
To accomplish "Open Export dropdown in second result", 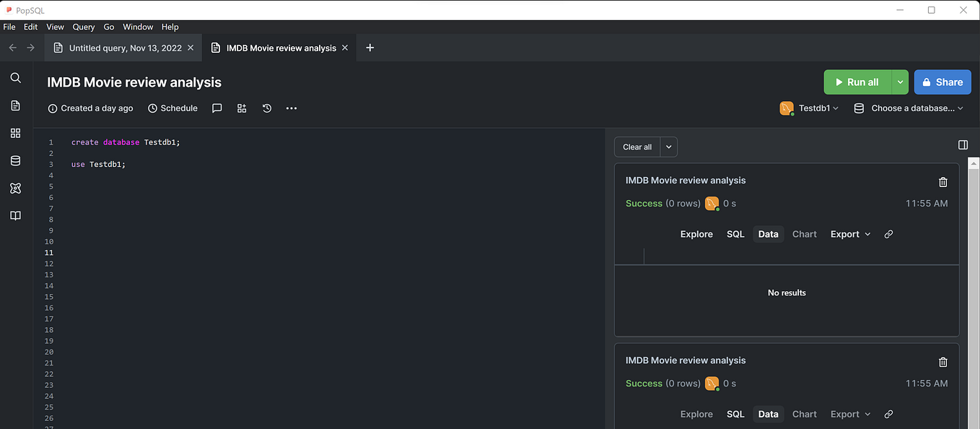I will click(x=850, y=414).
